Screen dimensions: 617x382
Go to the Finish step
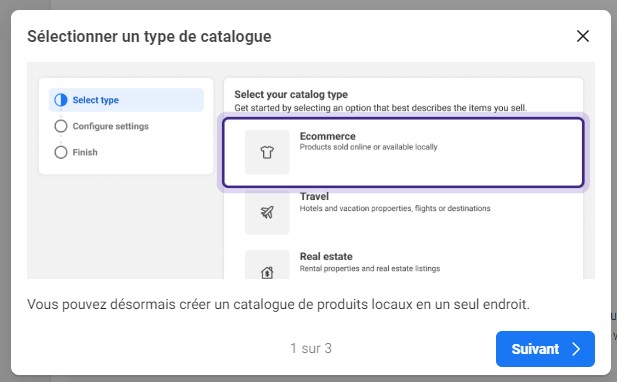point(76,152)
